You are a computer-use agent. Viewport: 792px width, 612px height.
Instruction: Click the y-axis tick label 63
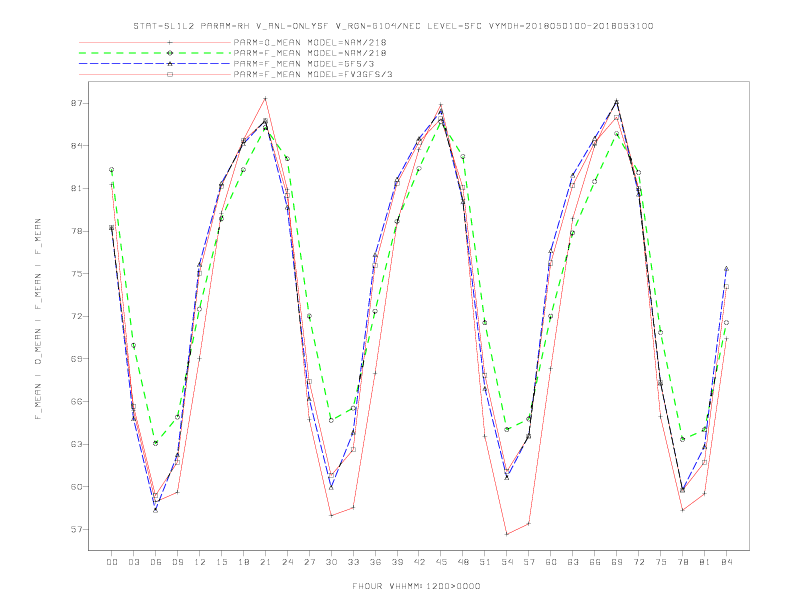(x=75, y=444)
